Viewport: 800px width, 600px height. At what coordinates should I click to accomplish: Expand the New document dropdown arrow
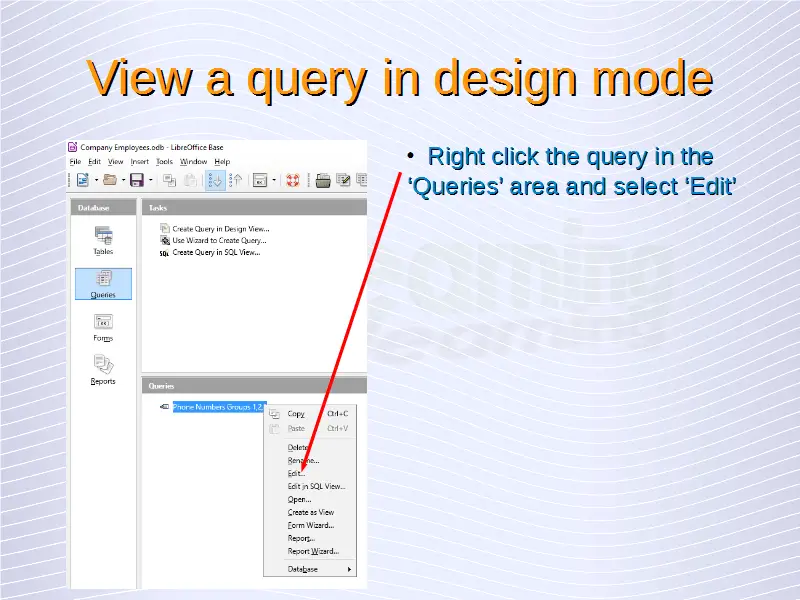96,181
